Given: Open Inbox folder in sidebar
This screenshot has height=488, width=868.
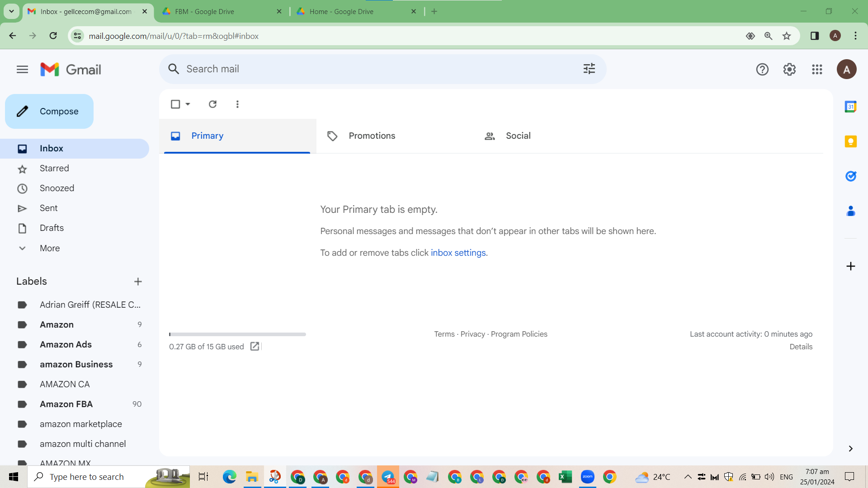Looking at the screenshot, I should tap(75, 149).
